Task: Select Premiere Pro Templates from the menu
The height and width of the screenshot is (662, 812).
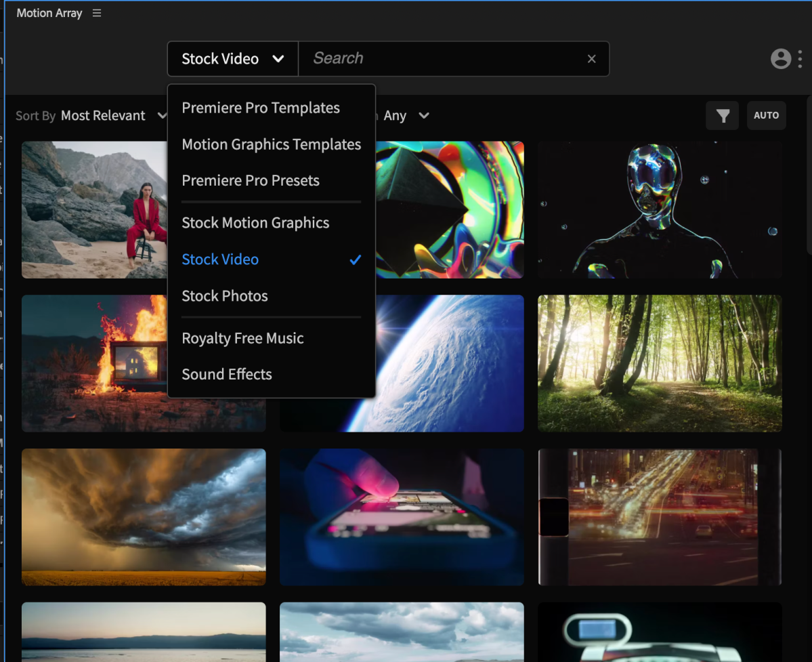Action: point(261,108)
